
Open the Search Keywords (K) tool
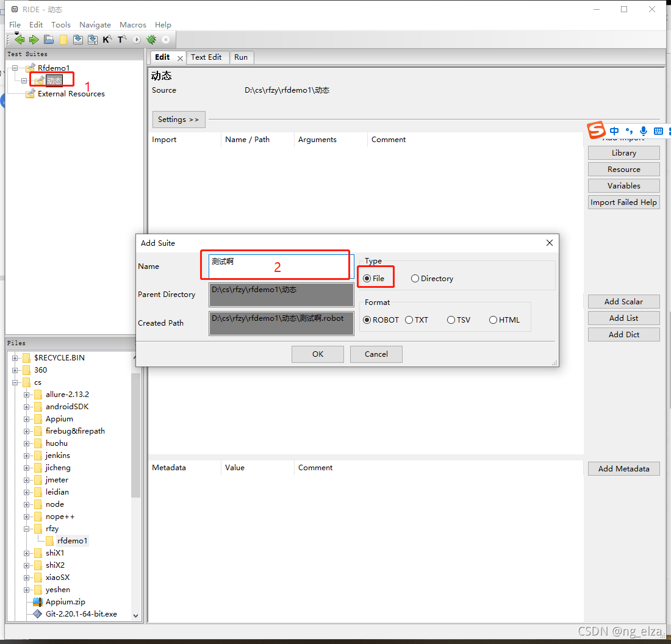[x=107, y=40]
